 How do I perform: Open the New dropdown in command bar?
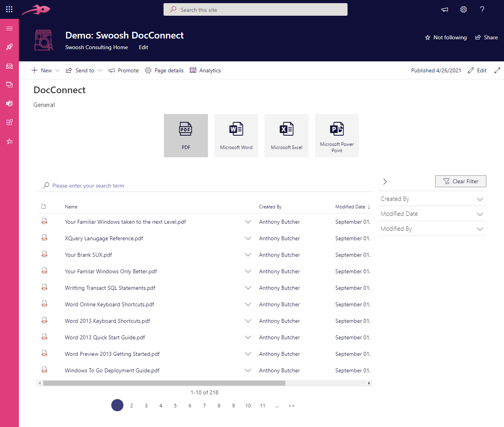tap(45, 70)
